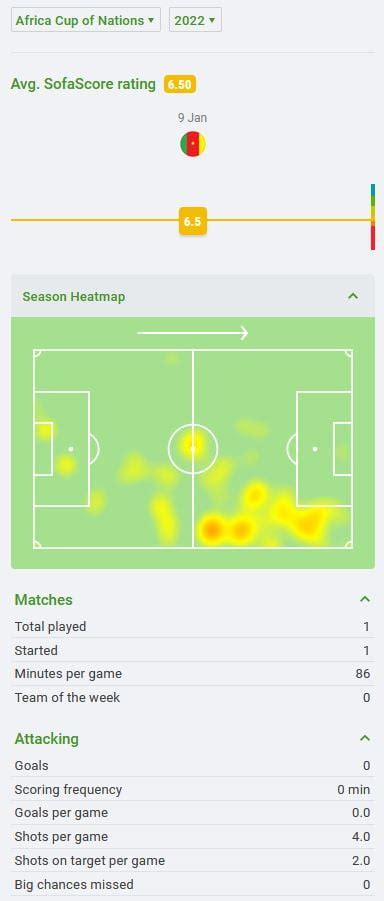Click the rating color scale bar
This screenshot has height=901, width=384.
point(373,217)
